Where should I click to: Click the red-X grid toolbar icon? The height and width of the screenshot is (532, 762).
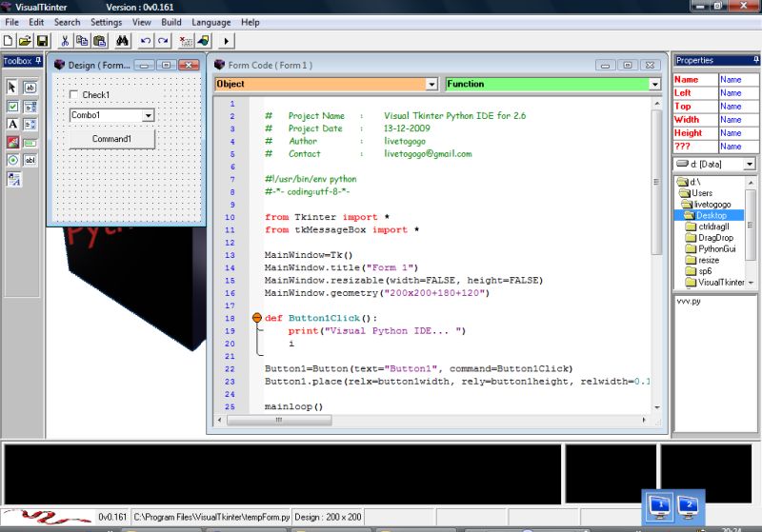[186, 41]
